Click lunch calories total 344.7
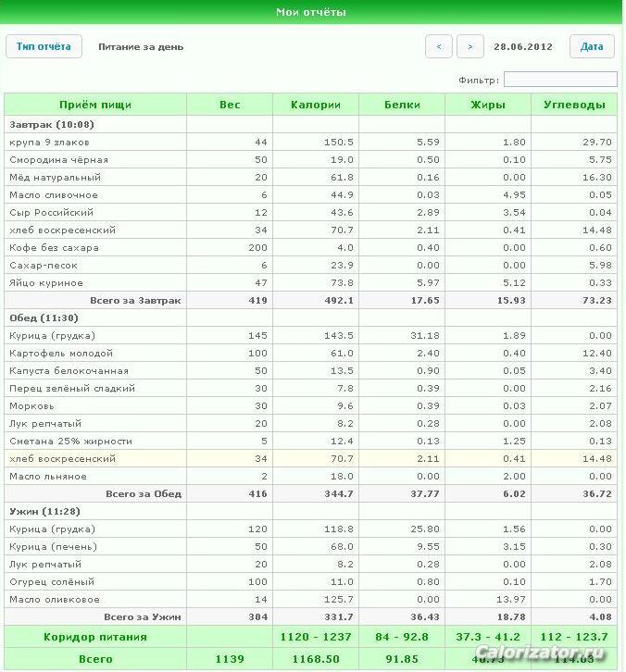The width and height of the screenshot is (626, 672). (x=339, y=493)
